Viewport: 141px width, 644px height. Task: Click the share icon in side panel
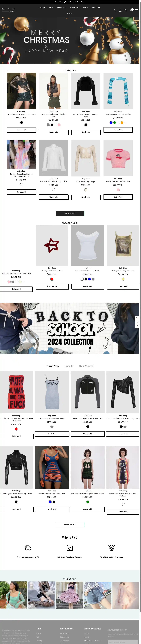pos(137,322)
